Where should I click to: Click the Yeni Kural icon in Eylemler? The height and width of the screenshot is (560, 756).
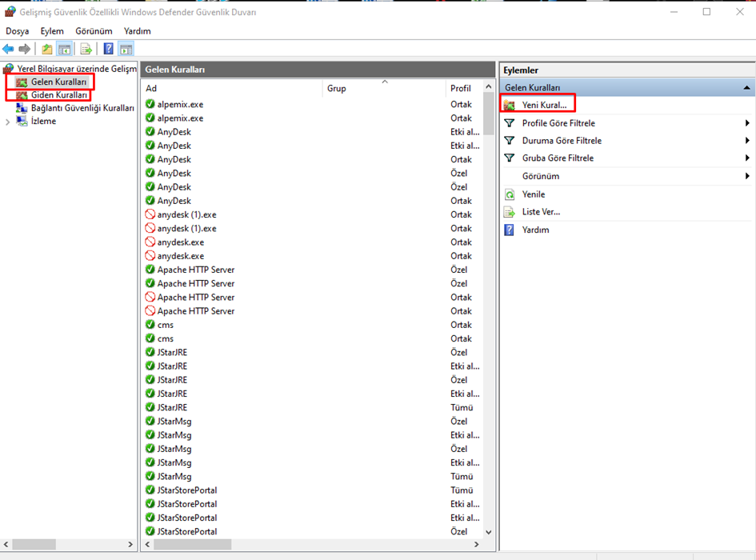pos(509,105)
